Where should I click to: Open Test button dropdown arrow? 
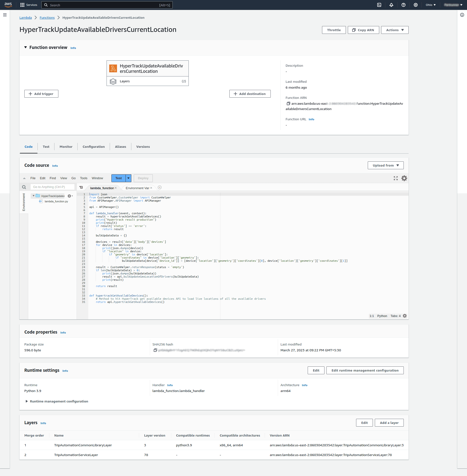pyautogui.click(x=128, y=178)
